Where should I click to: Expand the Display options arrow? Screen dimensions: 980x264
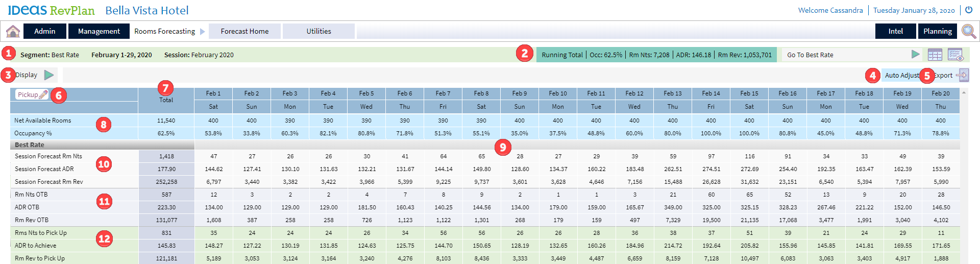[x=49, y=75]
